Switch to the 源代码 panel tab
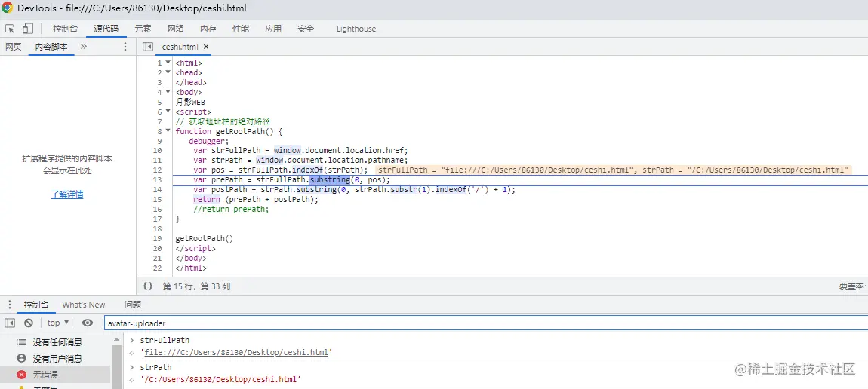Image resolution: width=868 pixels, height=389 pixels. pos(106,29)
